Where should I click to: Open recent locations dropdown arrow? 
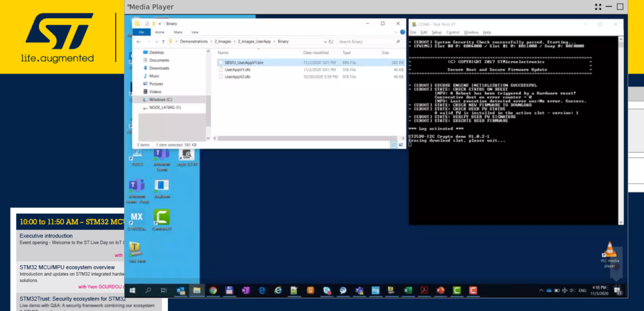click(x=156, y=41)
